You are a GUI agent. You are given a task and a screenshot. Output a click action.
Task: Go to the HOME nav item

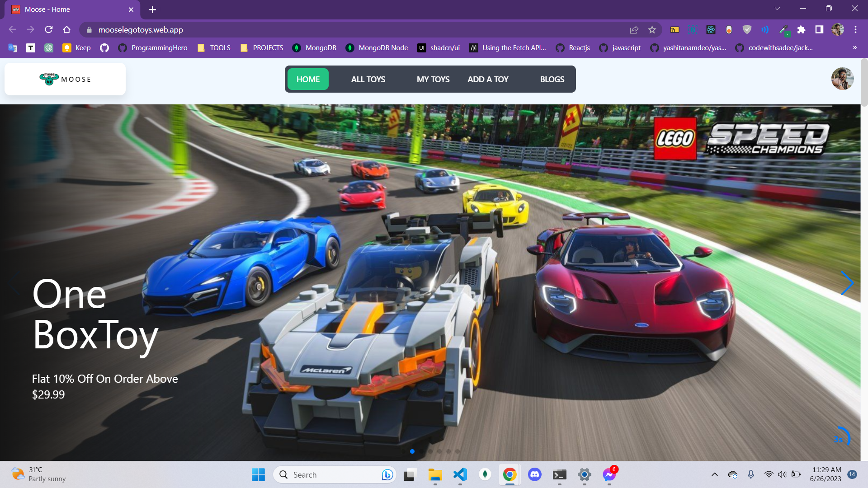point(308,79)
